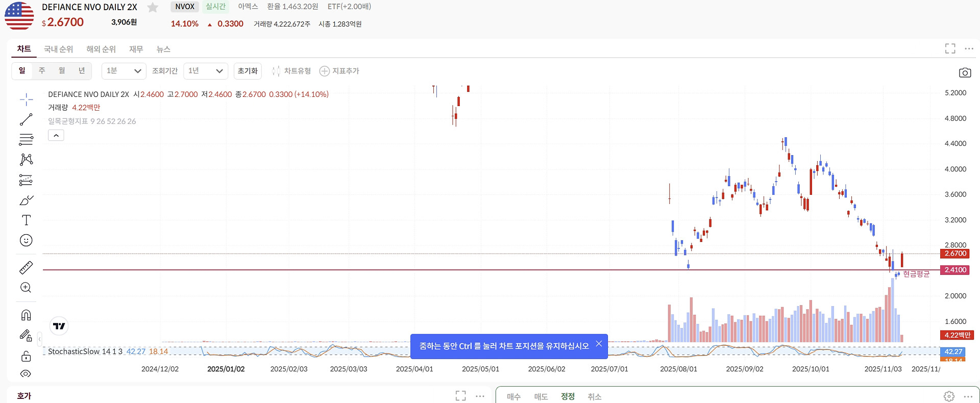Click 지표추가 to add an indicator
980x403 pixels.
339,71
